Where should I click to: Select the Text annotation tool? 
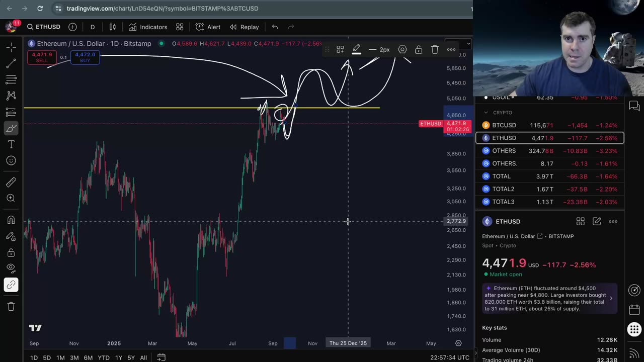pos(11,144)
